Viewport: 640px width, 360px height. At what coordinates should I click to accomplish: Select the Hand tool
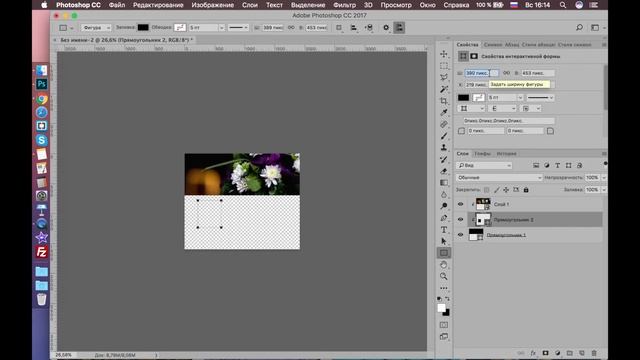point(444,264)
